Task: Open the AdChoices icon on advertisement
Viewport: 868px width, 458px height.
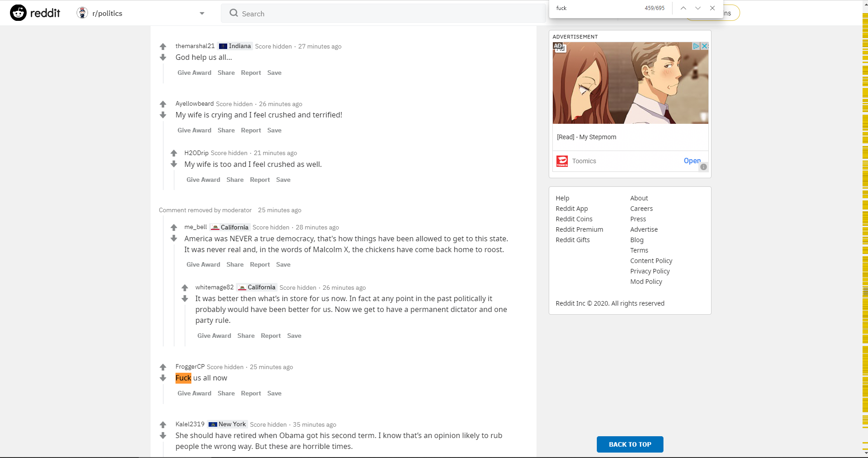Action: click(x=696, y=46)
